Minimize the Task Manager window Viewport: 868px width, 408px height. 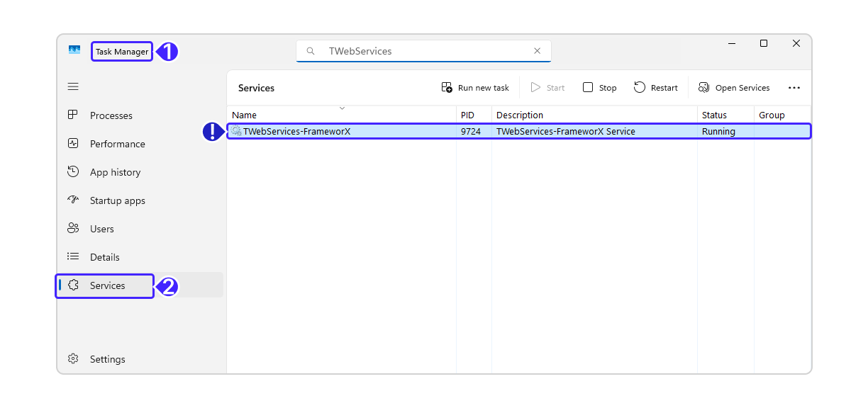pyautogui.click(x=731, y=43)
